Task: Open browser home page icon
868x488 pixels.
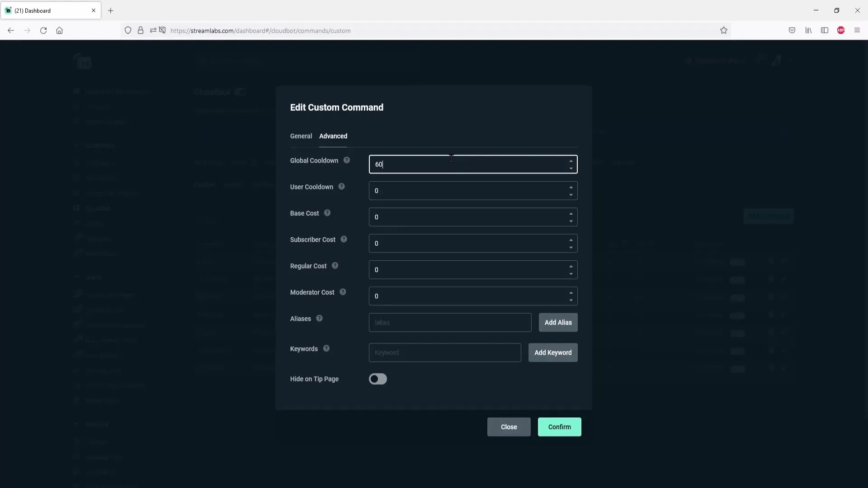Action: click(59, 30)
